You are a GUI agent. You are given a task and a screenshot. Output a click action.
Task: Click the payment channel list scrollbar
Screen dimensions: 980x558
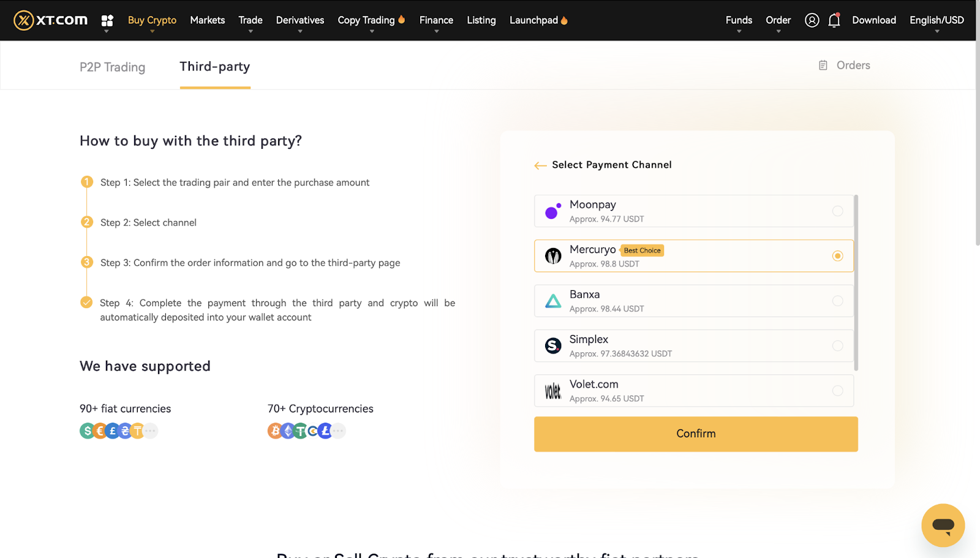point(856,282)
